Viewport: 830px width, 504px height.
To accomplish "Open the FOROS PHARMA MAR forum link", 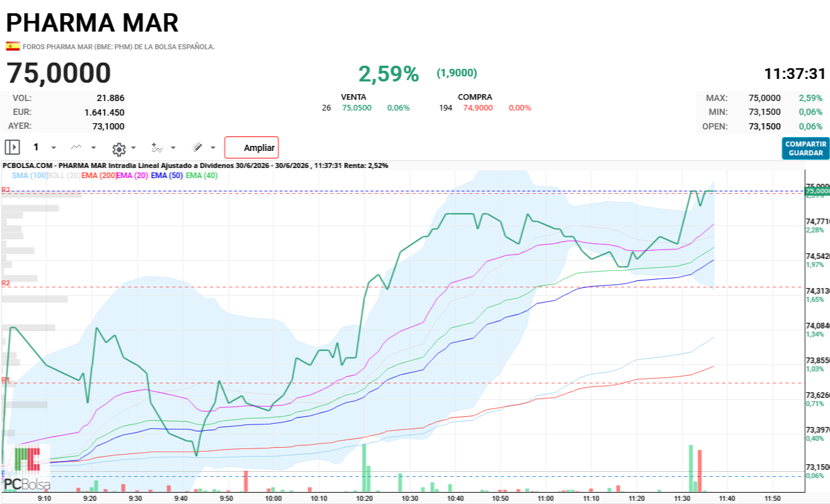I will click(x=119, y=47).
